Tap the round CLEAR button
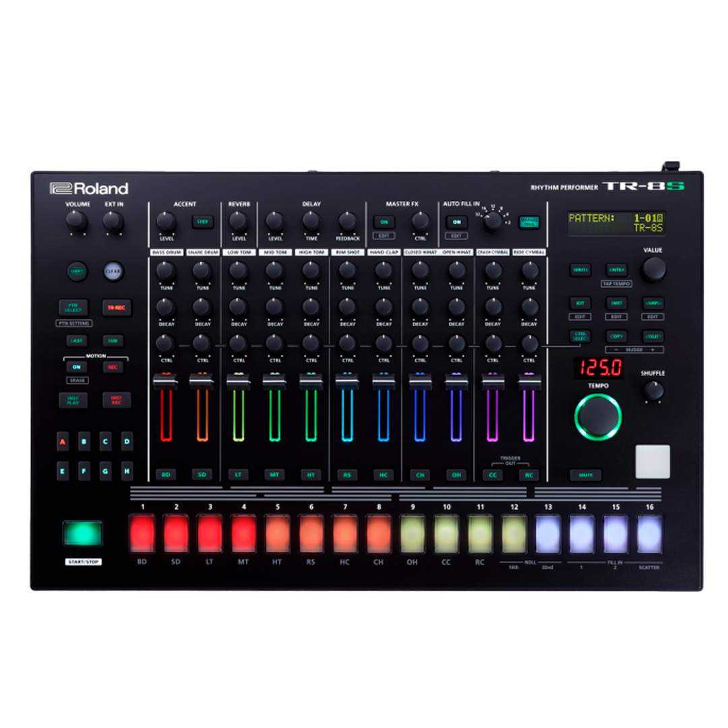Viewport: 728px width, 728px height. (113, 271)
